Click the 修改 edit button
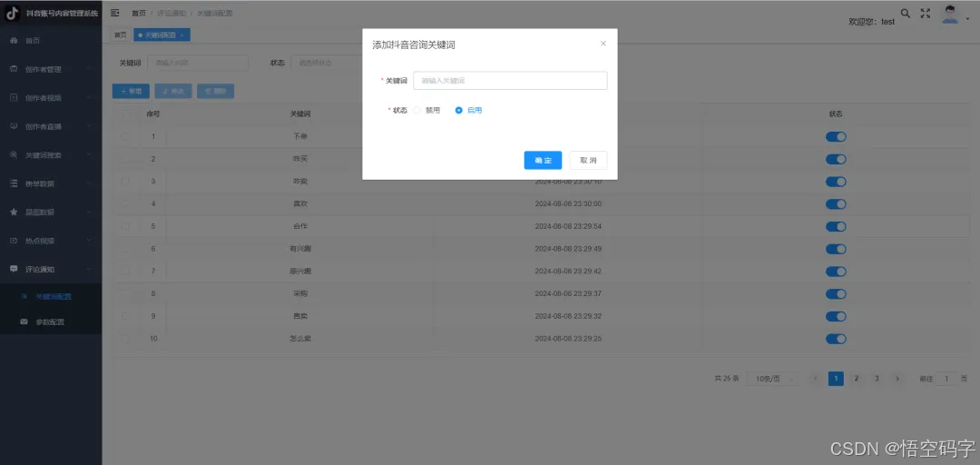This screenshot has height=465, width=980. tap(173, 92)
